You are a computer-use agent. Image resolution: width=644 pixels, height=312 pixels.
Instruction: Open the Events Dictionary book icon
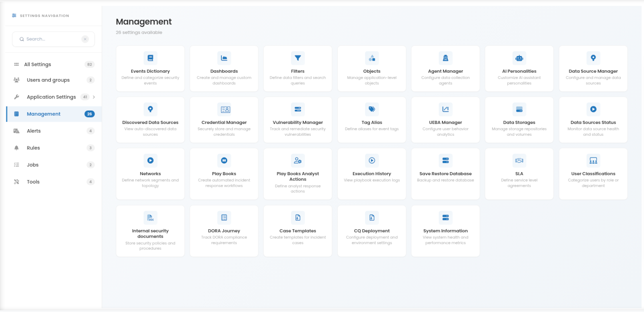150,58
